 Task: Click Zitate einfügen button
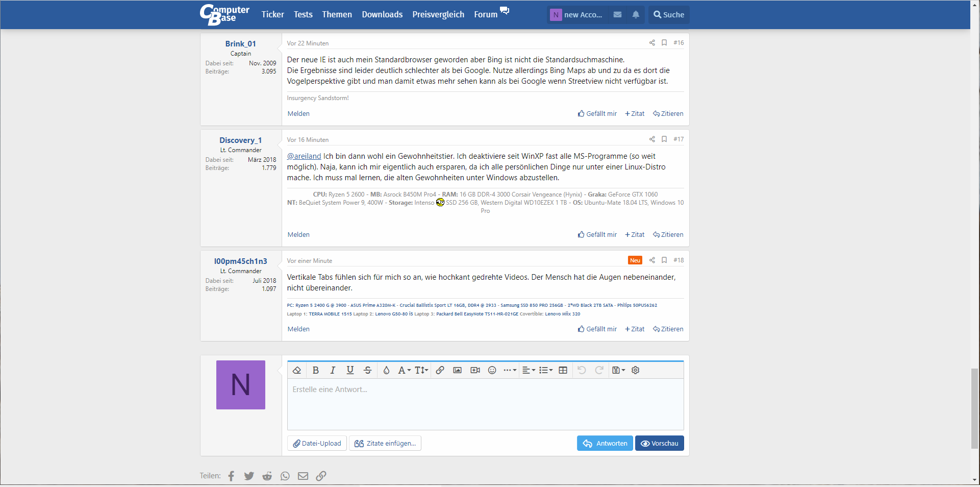pyautogui.click(x=385, y=443)
